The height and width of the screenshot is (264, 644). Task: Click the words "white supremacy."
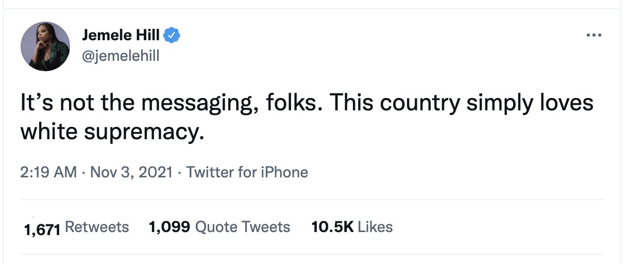[113, 132]
